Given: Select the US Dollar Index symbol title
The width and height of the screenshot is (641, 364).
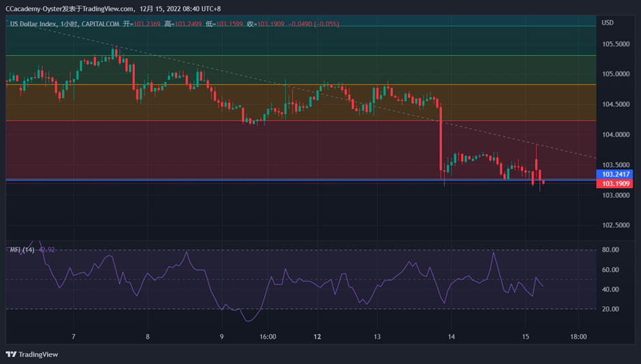Looking at the screenshot, I should [x=35, y=24].
